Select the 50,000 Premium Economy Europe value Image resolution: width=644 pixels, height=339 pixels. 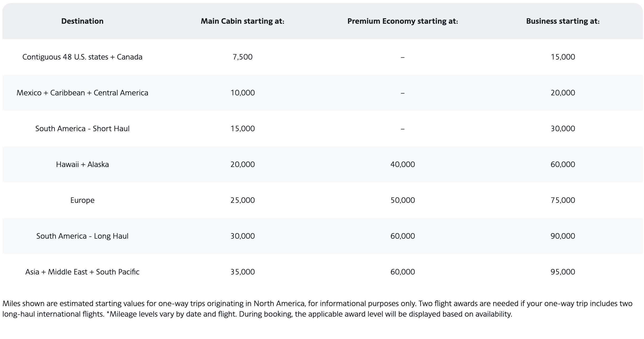pos(402,200)
